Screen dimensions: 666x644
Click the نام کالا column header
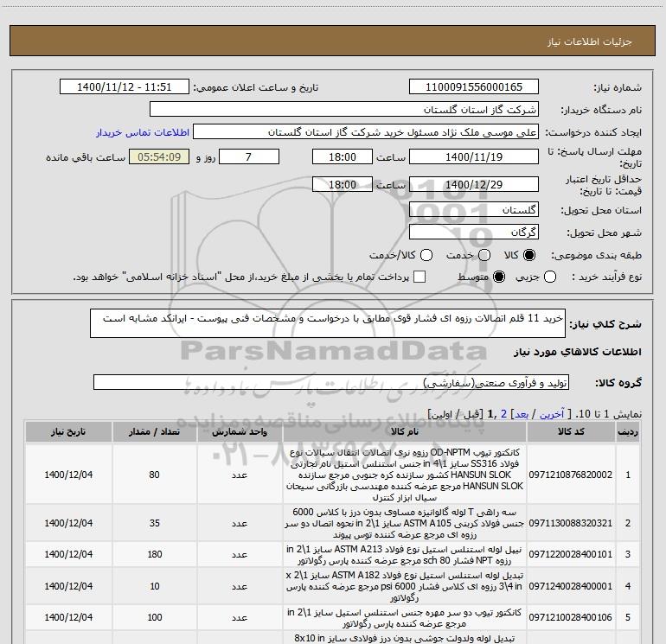tap(405, 431)
